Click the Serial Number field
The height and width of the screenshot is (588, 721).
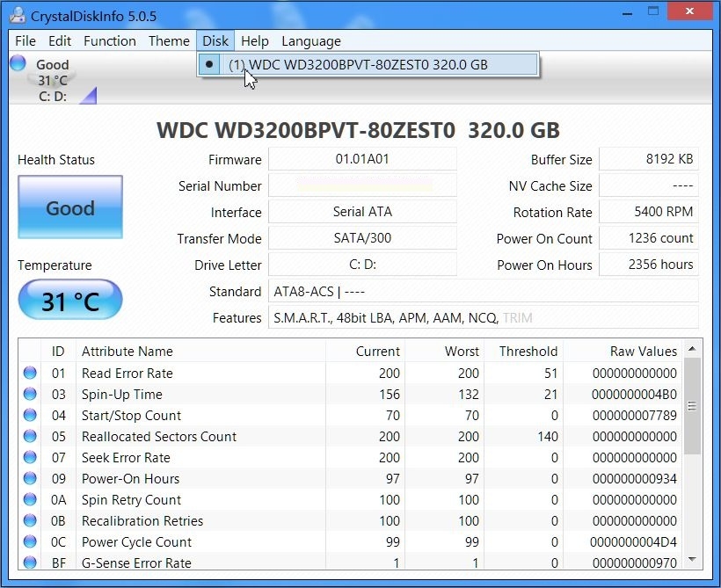tap(362, 185)
